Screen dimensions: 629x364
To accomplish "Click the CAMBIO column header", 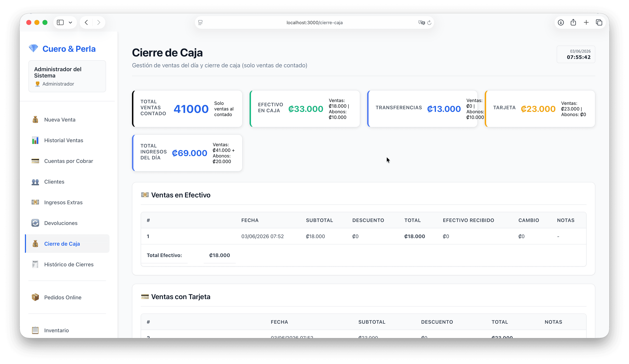I will 529,220.
